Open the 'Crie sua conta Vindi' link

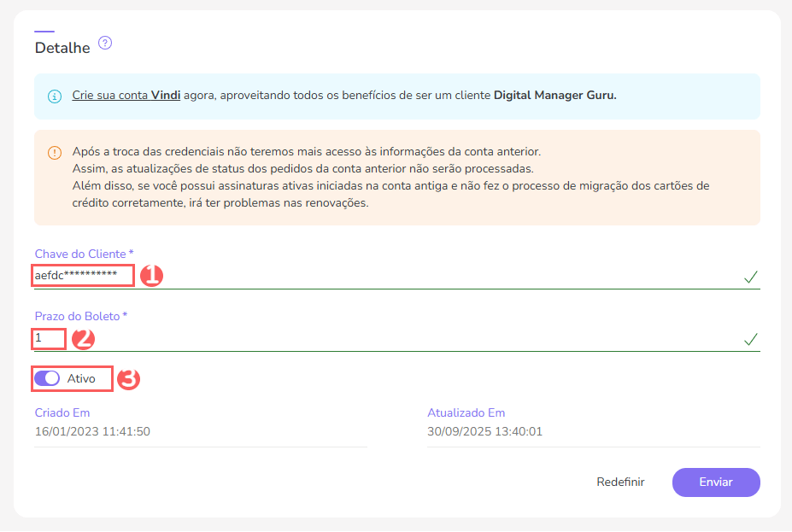point(126,96)
